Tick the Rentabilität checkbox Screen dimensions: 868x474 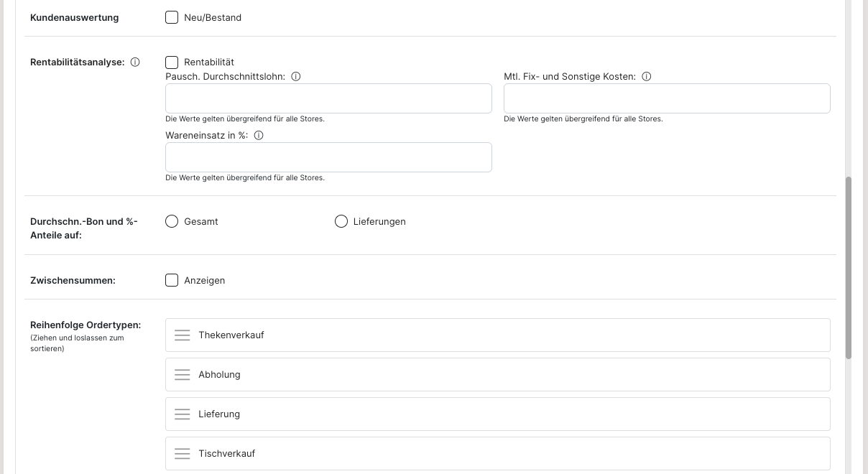point(172,62)
